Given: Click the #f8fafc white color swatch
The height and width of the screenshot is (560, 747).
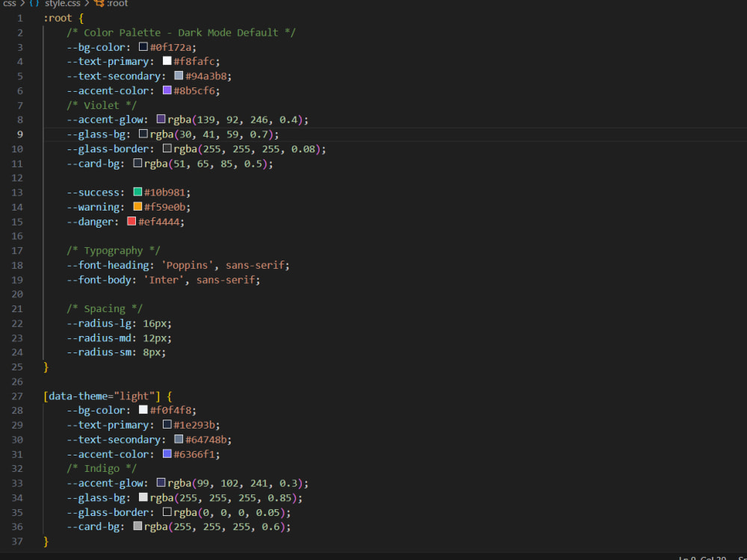Looking at the screenshot, I should click(x=167, y=61).
